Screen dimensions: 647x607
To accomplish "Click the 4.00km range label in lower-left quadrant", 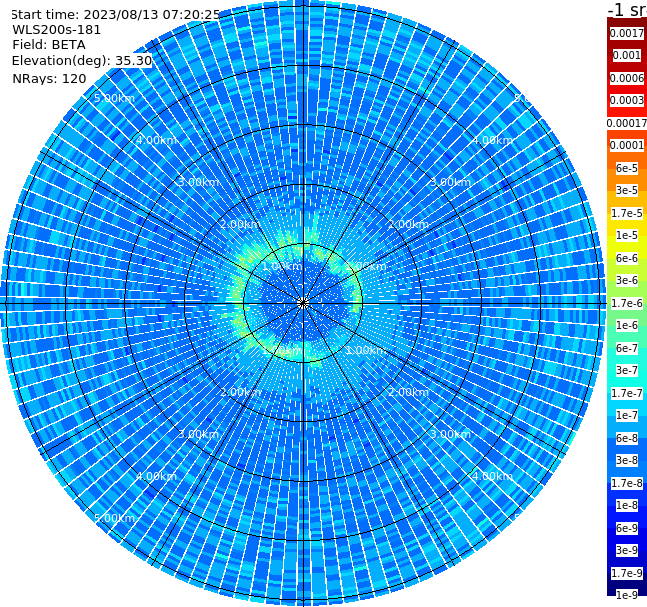I will click(156, 476).
